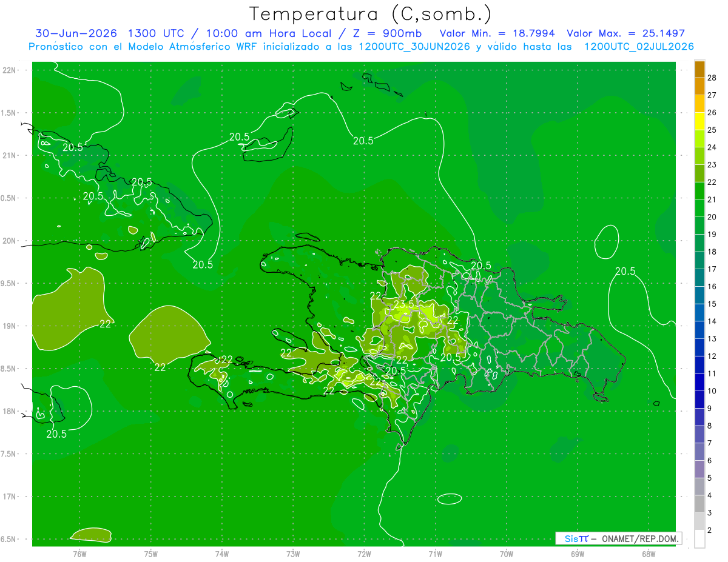This screenshot has width=728, height=562.
Task: Click the colorbar value "25"
Action: tap(712, 130)
